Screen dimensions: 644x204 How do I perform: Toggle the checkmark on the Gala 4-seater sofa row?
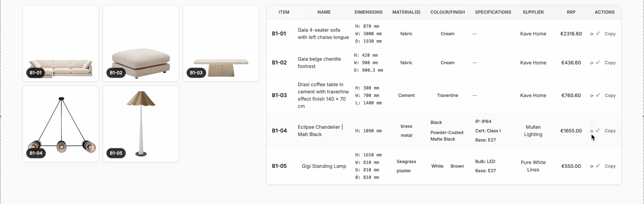coord(598,34)
